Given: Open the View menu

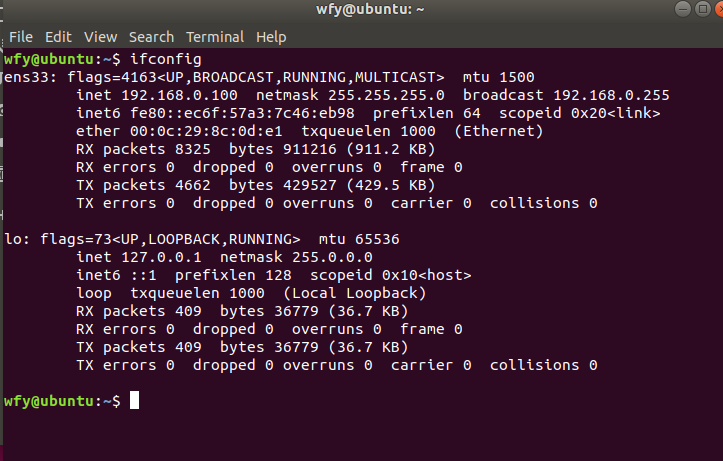Looking at the screenshot, I should (100, 36).
